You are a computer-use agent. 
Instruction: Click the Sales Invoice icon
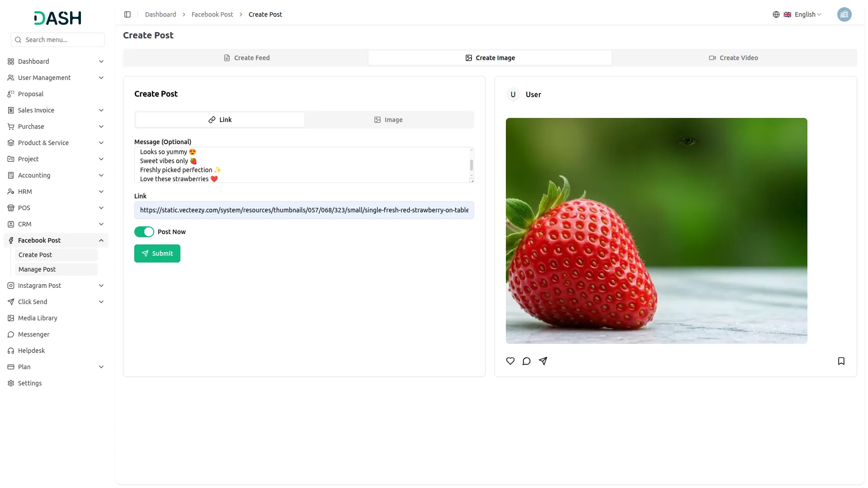click(x=11, y=110)
